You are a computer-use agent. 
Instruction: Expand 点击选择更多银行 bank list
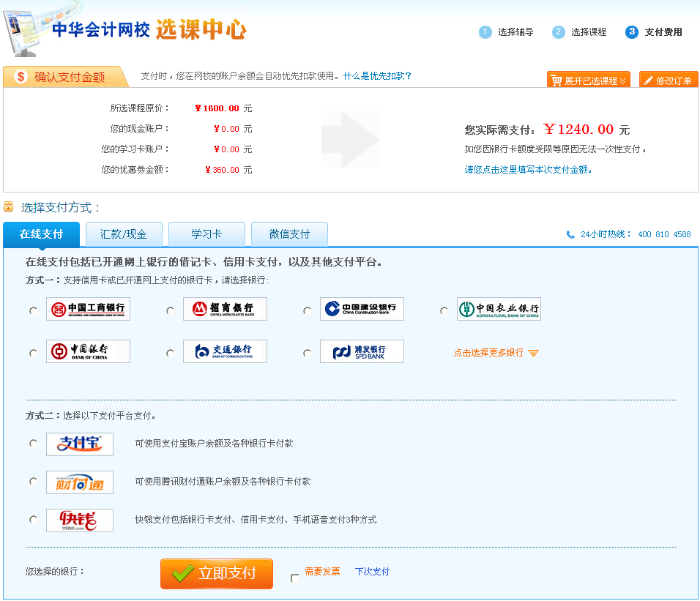[x=496, y=353]
